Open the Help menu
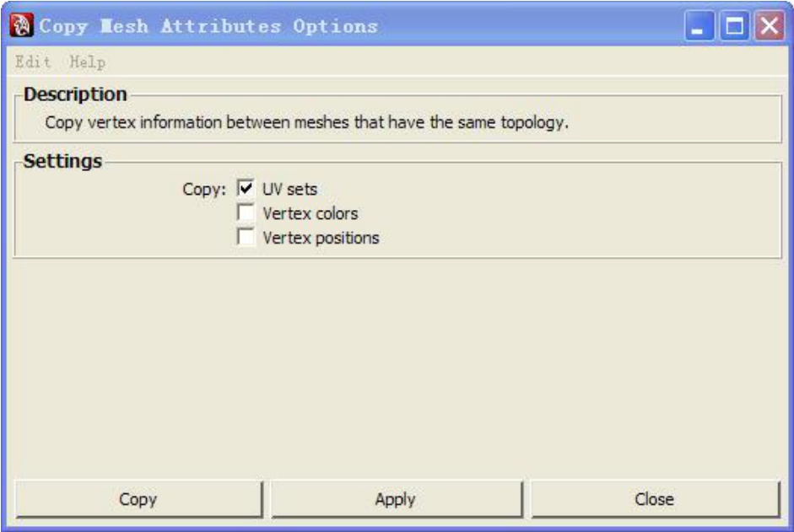The width and height of the screenshot is (794, 532). pyautogui.click(x=88, y=62)
